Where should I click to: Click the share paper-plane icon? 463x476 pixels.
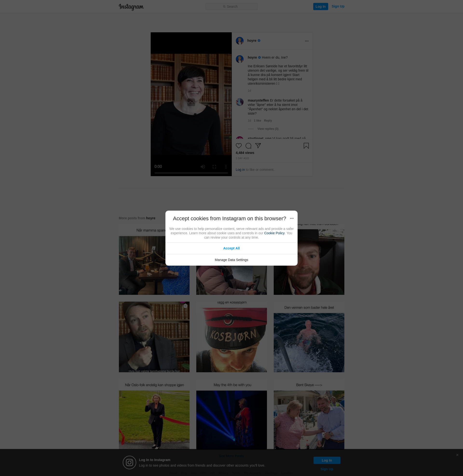click(x=258, y=146)
